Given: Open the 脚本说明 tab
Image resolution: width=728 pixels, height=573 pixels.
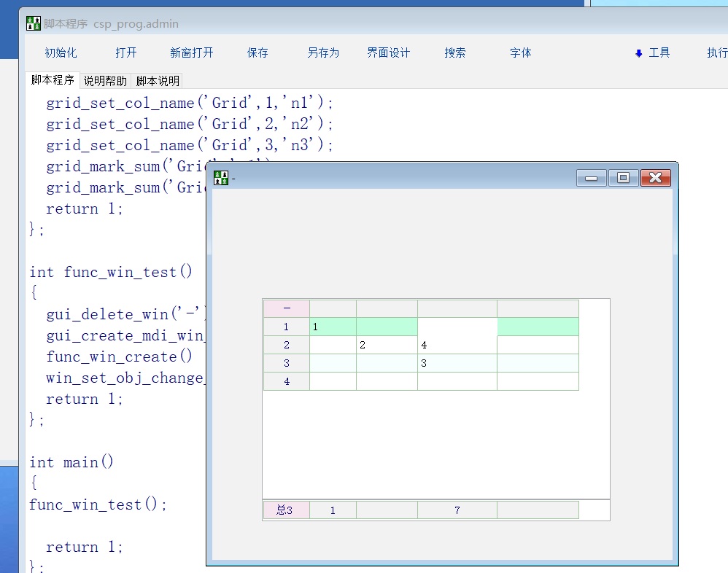Looking at the screenshot, I should 158,81.
